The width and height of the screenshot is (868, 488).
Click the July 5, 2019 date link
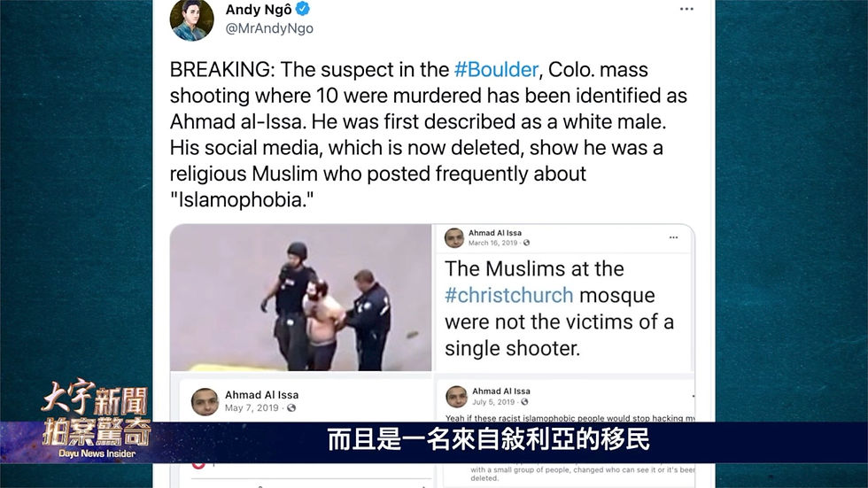coord(493,402)
